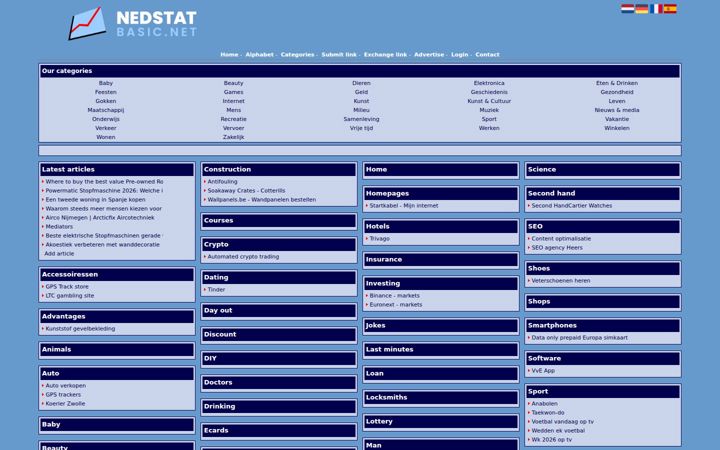The width and height of the screenshot is (720, 450).
Task: Open Wallpanels.be Wandpanelen bestellen link
Action: [x=261, y=200]
